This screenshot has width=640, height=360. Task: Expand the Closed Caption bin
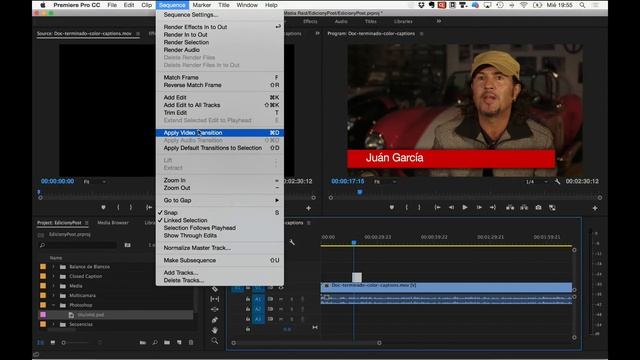pos(53,276)
